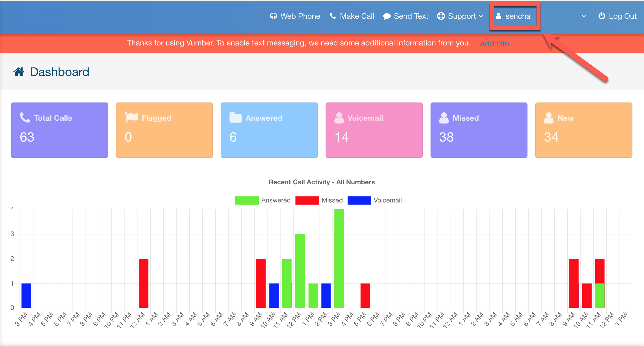Open the Total Calls card

pos(59,130)
